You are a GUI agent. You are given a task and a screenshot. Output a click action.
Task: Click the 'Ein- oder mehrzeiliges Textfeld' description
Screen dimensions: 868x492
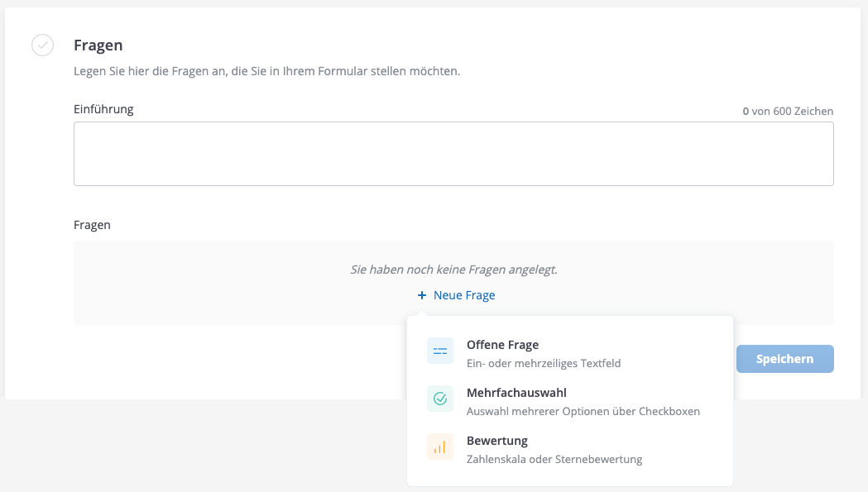(x=544, y=363)
